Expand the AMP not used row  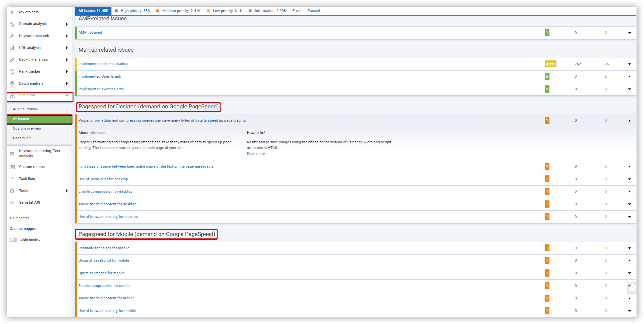click(x=630, y=33)
